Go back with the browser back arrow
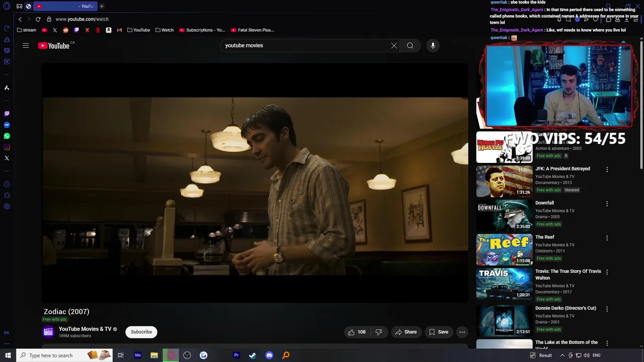The width and height of the screenshot is (644, 362). [x=20, y=19]
